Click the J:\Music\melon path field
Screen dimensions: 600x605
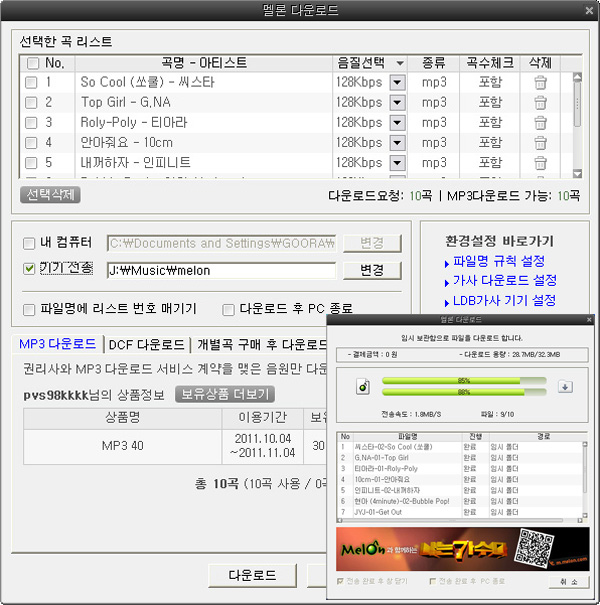point(221,270)
